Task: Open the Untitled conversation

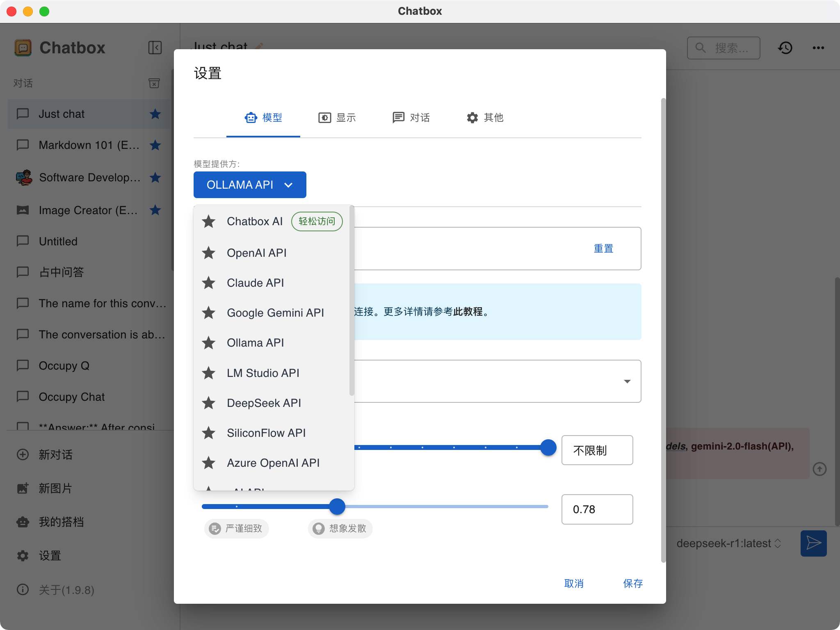Action: (89, 241)
